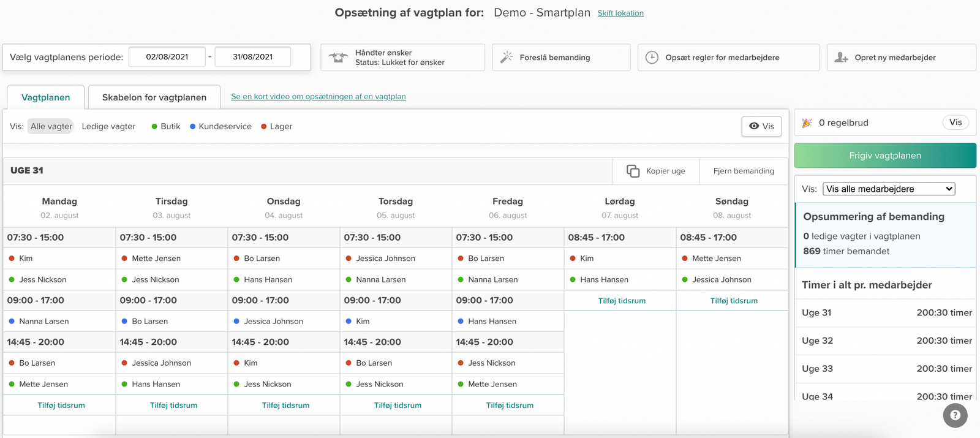Screen dimensions: 980x438
Task: Click the copy icon beside Kopier uge
Action: click(633, 171)
